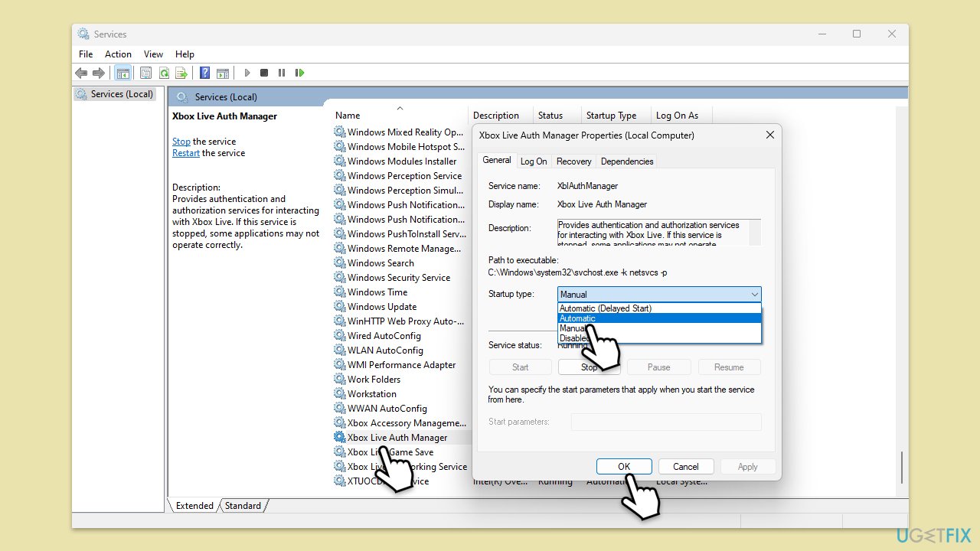
Task: Click the Restart the service link
Action: (185, 153)
